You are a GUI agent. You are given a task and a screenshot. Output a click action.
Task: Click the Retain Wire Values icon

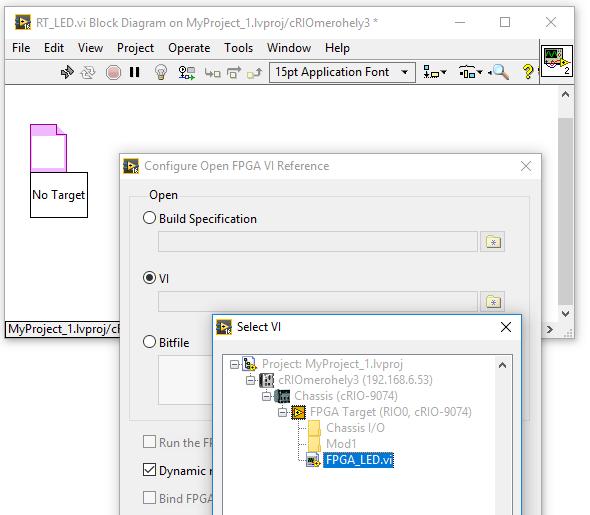coord(187,72)
